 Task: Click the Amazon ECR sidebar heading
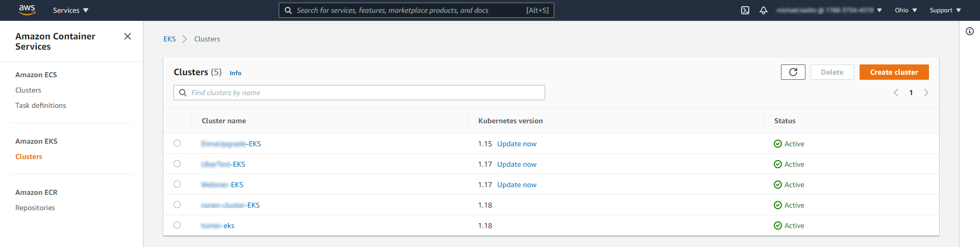(x=36, y=192)
